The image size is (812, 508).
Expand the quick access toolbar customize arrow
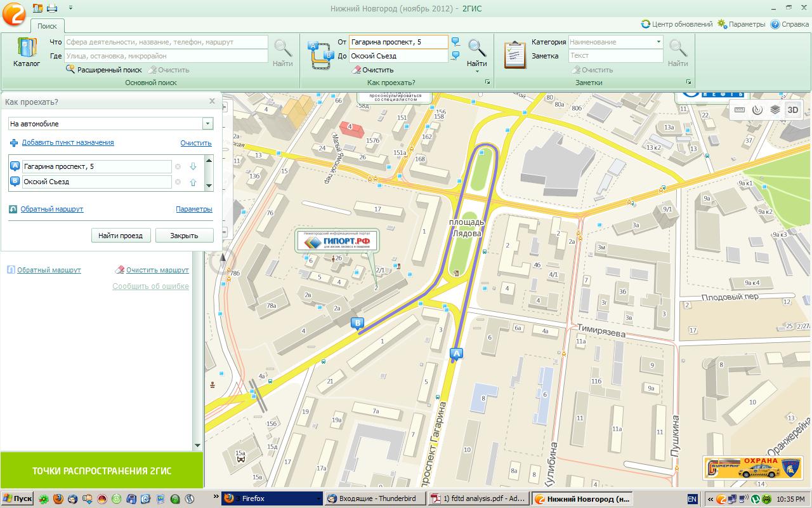point(70,8)
